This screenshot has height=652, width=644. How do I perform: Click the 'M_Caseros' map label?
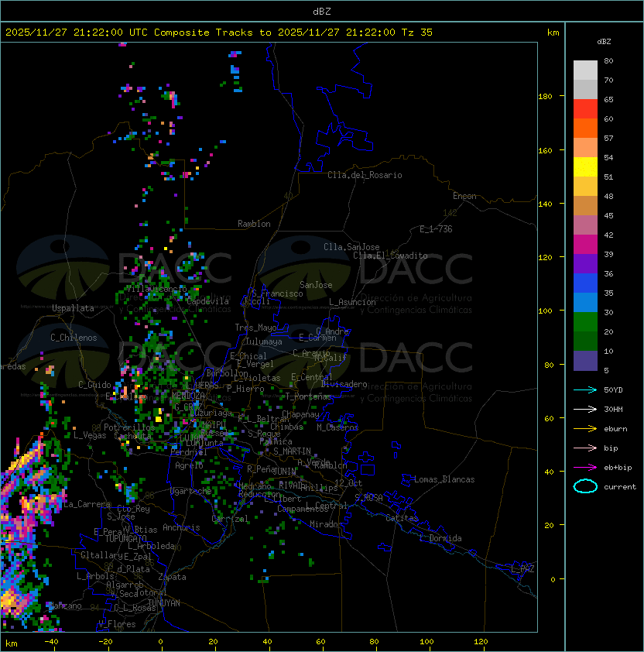tap(337, 427)
